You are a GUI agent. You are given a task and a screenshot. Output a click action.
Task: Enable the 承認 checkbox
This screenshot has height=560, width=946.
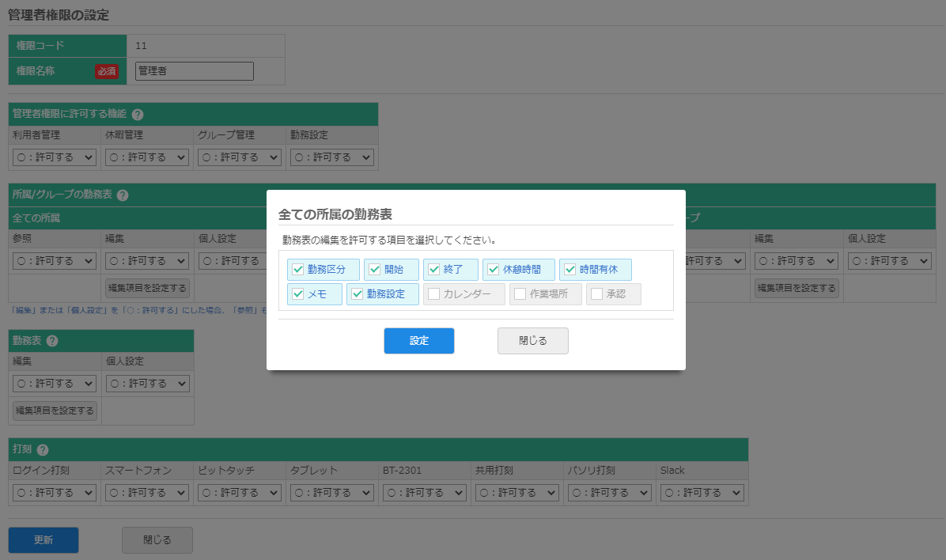point(598,294)
